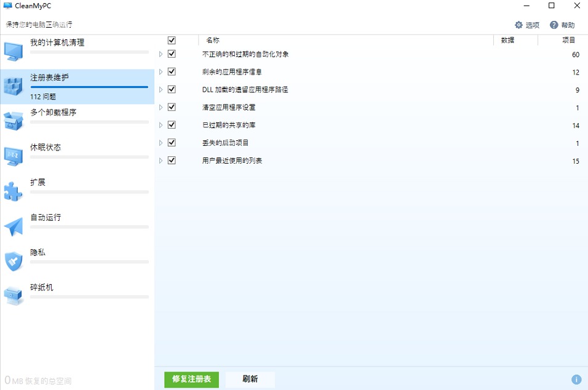Uncheck 剩余的应用程序信息 checkbox
Image resolution: width=588 pixels, height=390 pixels.
point(172,71)
